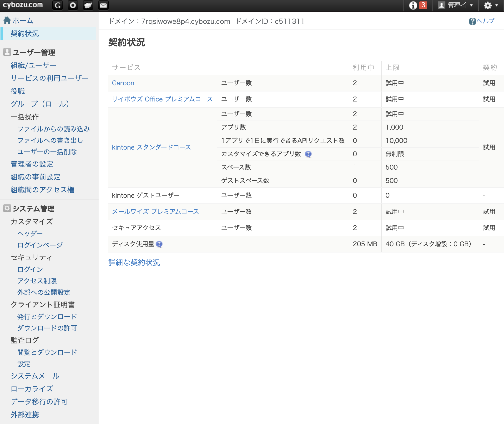
Task: Open ユーザーの一括削除
Action: point(47,152)
